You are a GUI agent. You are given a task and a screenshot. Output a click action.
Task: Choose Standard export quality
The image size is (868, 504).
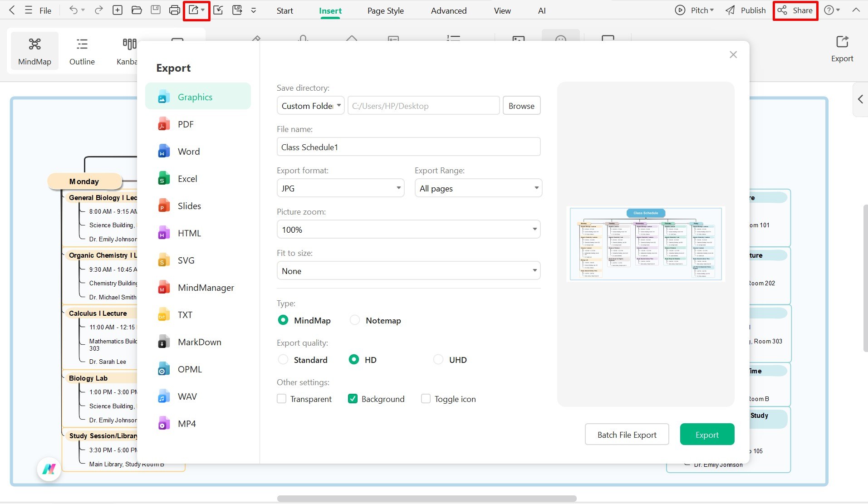[x=283, y=360]
